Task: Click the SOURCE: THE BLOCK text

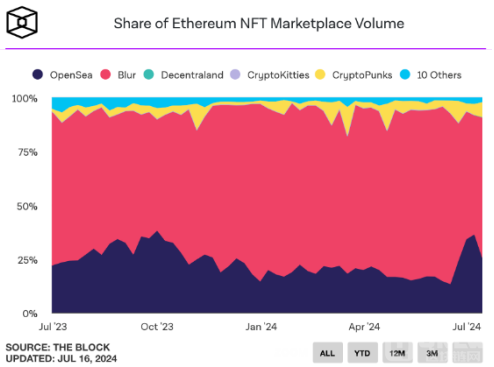Action: [x=58, y=347]
